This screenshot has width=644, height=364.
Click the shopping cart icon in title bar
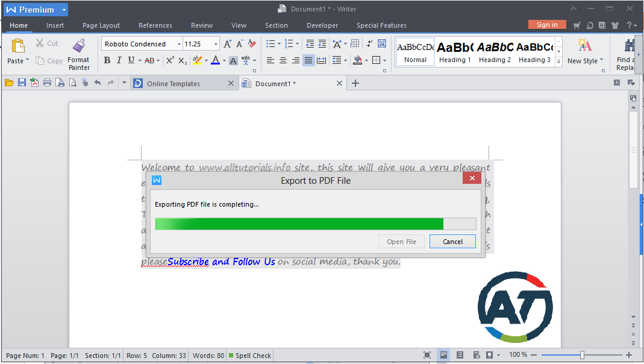point(577,25)
